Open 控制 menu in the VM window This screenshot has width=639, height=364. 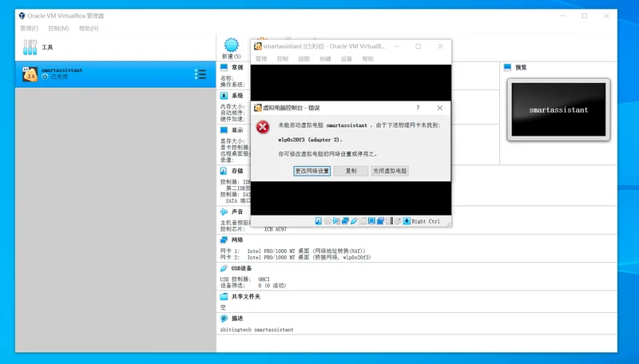pos(283,58)
